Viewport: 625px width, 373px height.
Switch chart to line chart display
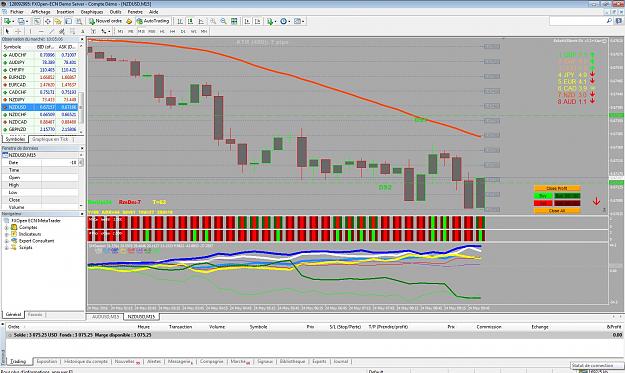(201, 21)
